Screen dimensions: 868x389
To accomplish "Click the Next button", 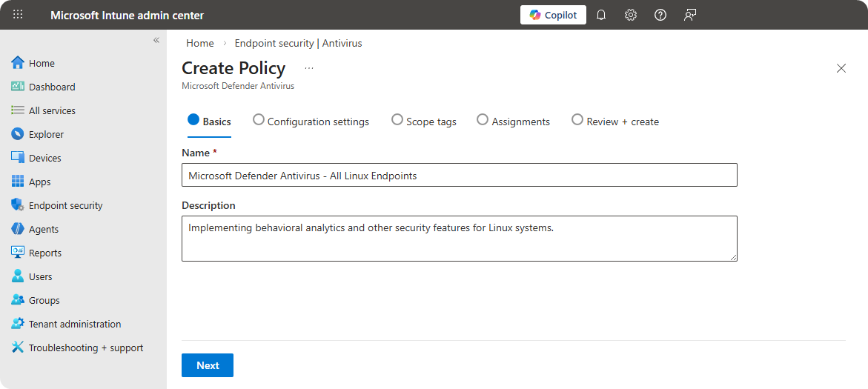I will (208, 365).
